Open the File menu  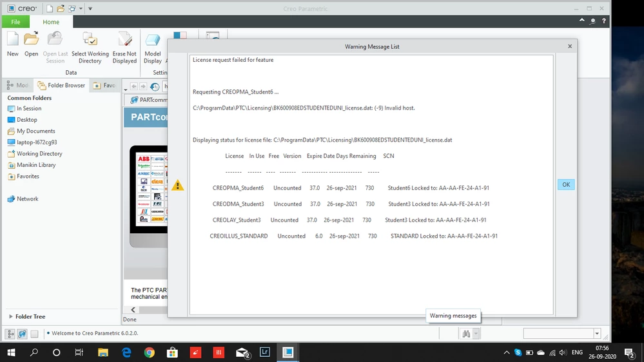click(x=15, y=22)
